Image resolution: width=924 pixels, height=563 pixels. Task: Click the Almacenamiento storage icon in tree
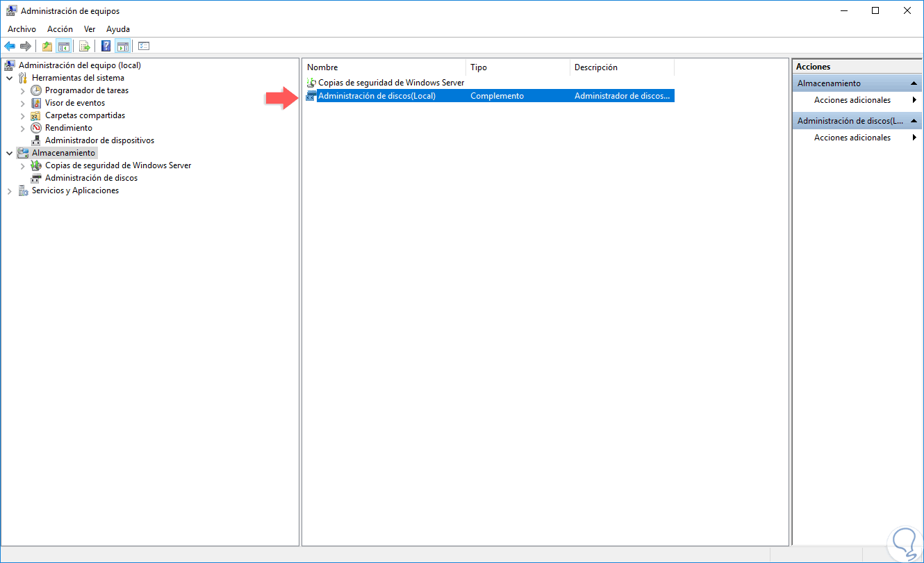point(24,153)
